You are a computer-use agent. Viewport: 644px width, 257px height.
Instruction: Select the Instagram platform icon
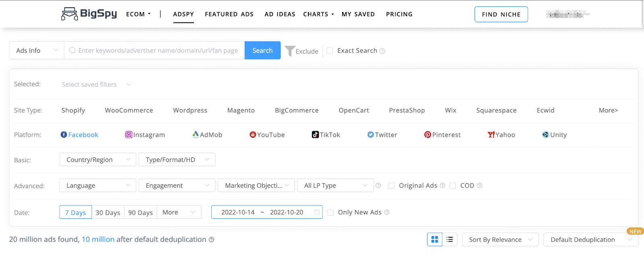point(129,135)
